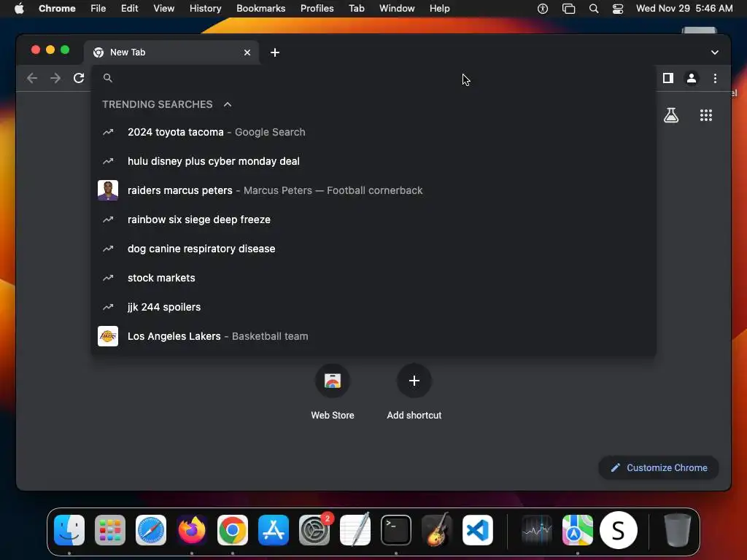Open Chrome's three-dot menu
The image size is (747, 560).
(x=715, y=78)
